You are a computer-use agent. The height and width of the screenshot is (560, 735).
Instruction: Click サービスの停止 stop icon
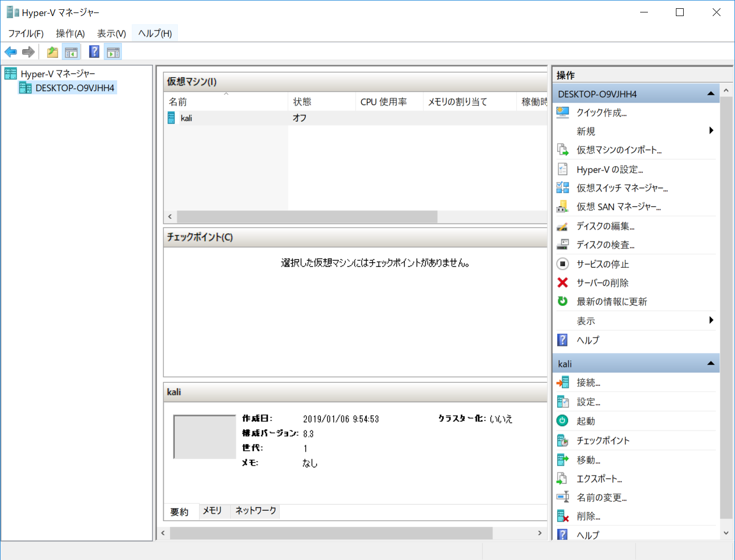point(562,264)
